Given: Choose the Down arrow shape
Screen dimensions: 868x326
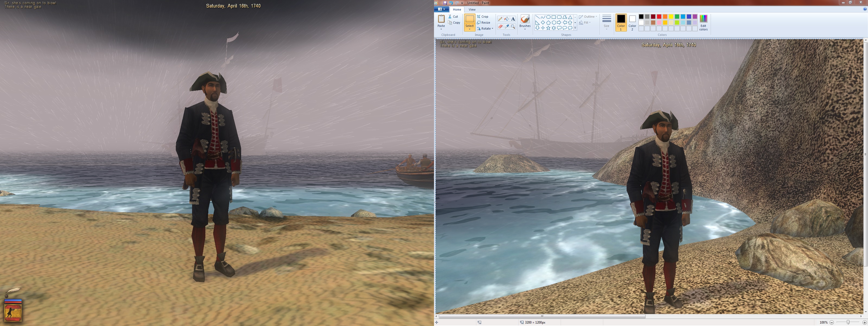Looking at the screenshot, I should click(537, 28).
